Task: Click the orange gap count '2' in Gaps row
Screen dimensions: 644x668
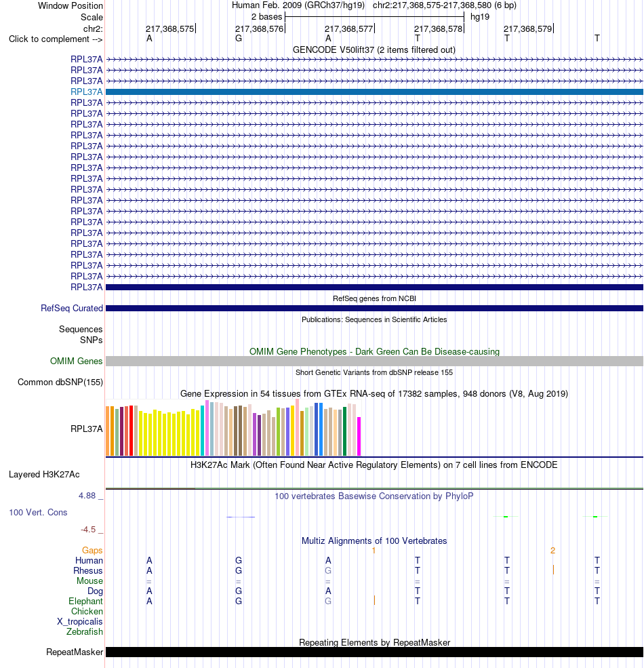Action: click(x=553, y=551)
